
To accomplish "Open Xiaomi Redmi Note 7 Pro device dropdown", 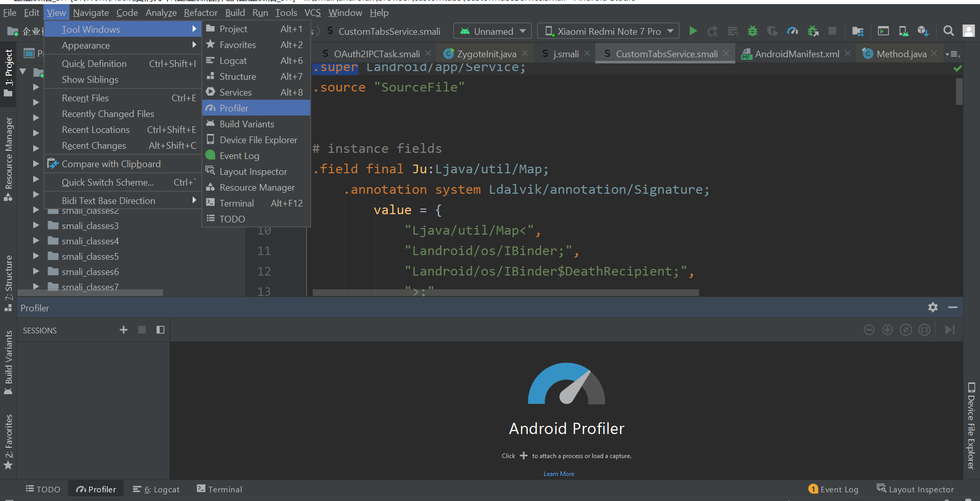I will [x=608, y=31].
